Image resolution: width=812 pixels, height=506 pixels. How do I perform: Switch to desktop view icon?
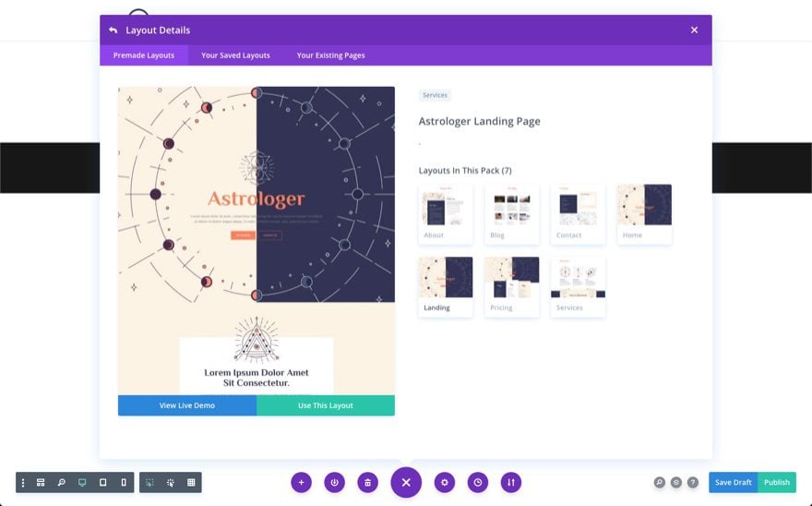pos(82,482)
